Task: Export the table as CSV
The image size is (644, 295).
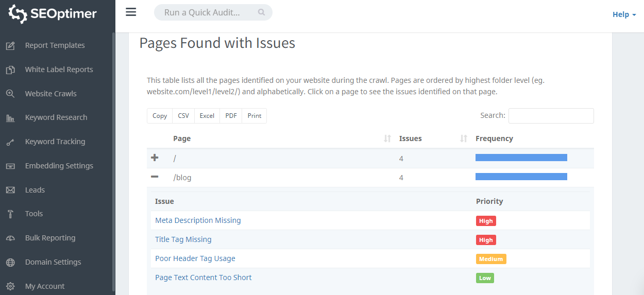Action: pyautogui.click(x=183, y=116)
